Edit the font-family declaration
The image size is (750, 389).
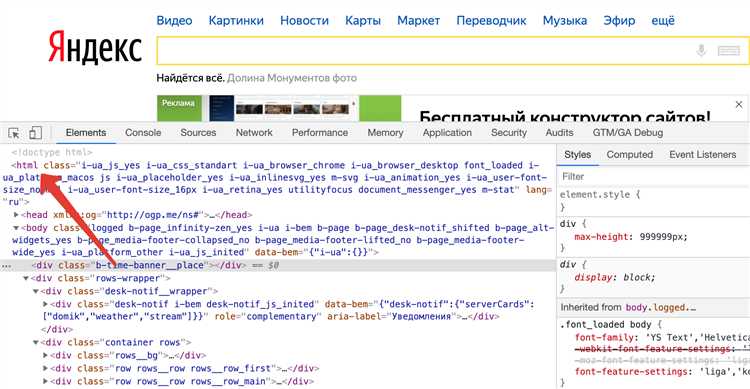click(662, 337)
